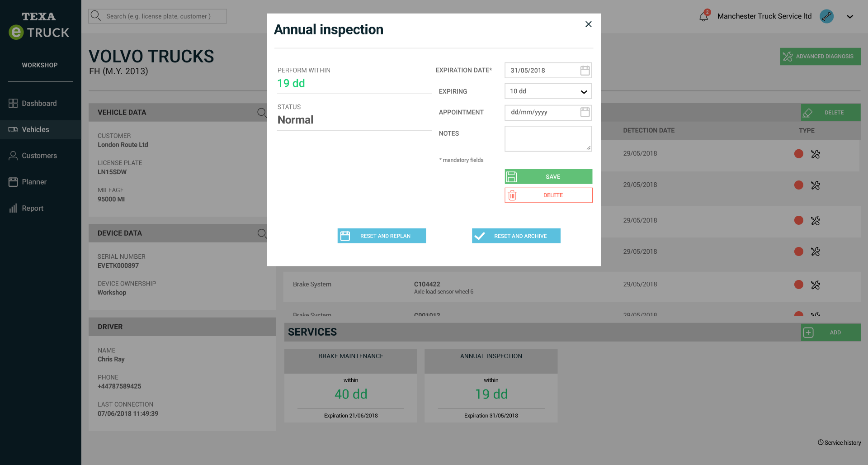Click the workshop wrench avatar icon
The width and height of the screenshot is (868, 465).
[827, 16]
